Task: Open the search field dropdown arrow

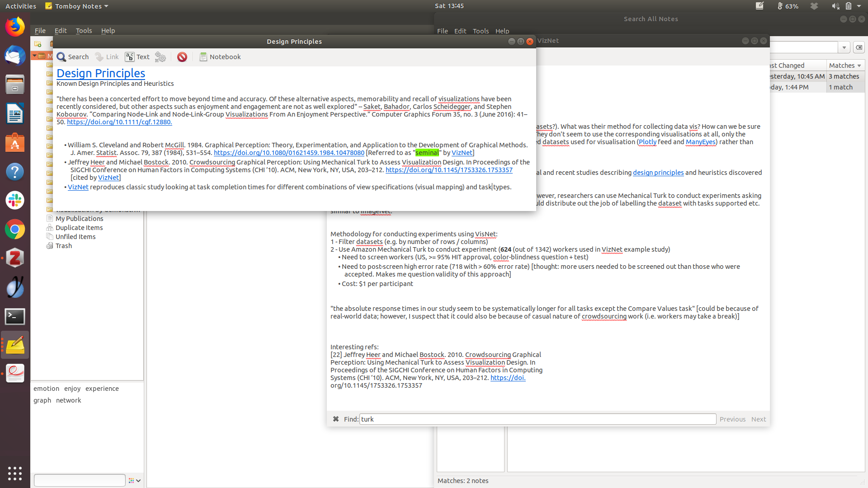Action: (844, 47)
